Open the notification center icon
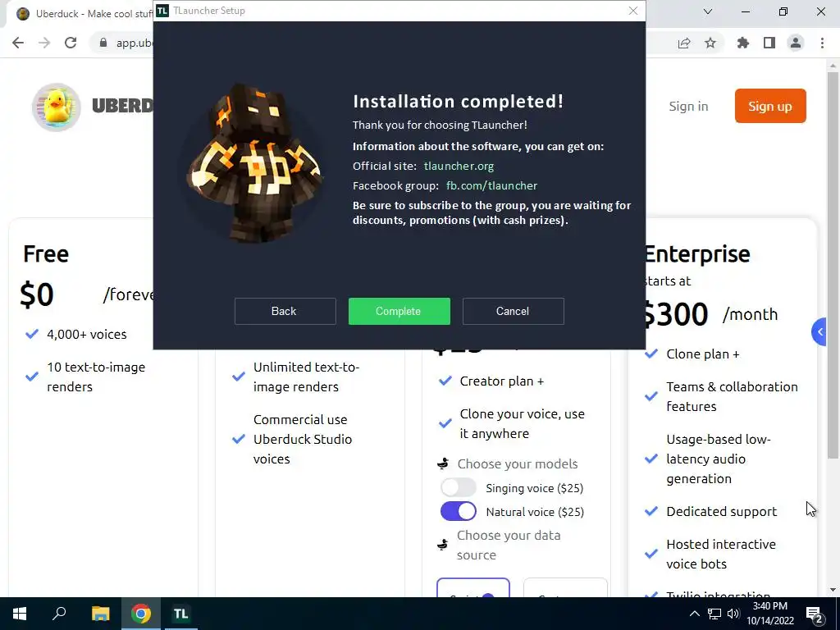This screenshot has width=840, height=630. (815, 614)
